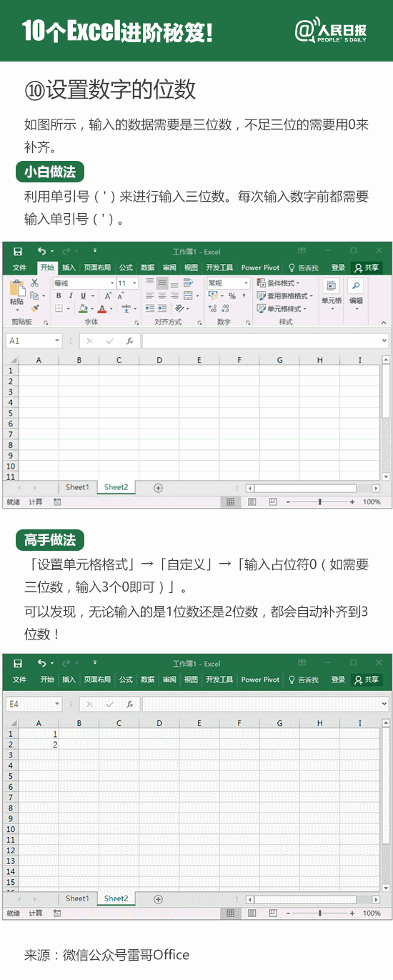Viewport: 393px width, 980px height.
Task: Click the Borders icon in the font group
Action: [x=59, y=308]
